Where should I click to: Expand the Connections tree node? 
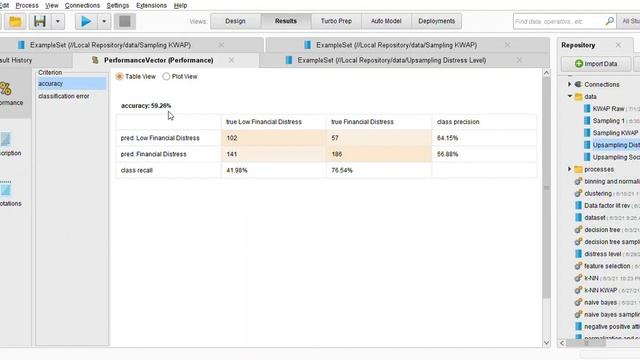pyautogui.click(x=570, y=84)
